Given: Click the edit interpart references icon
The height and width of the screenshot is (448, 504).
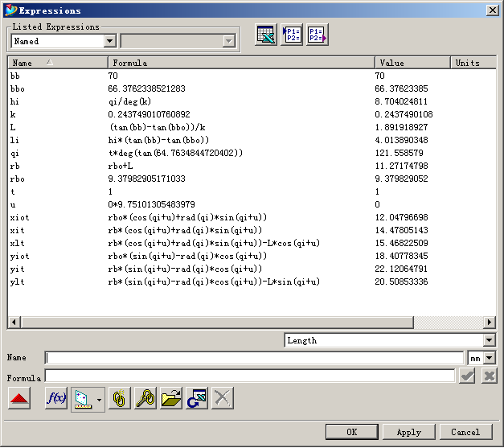Looking at the screenshot, I should click(145, 398).
